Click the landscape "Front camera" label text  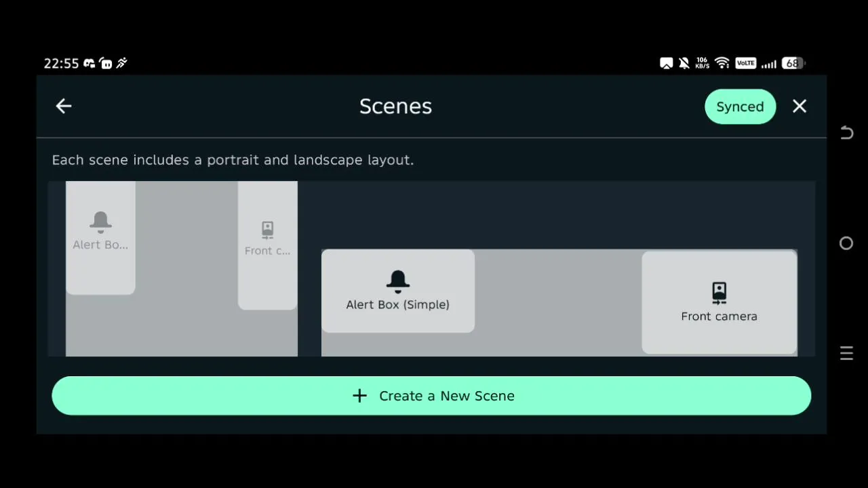(719, 317)
